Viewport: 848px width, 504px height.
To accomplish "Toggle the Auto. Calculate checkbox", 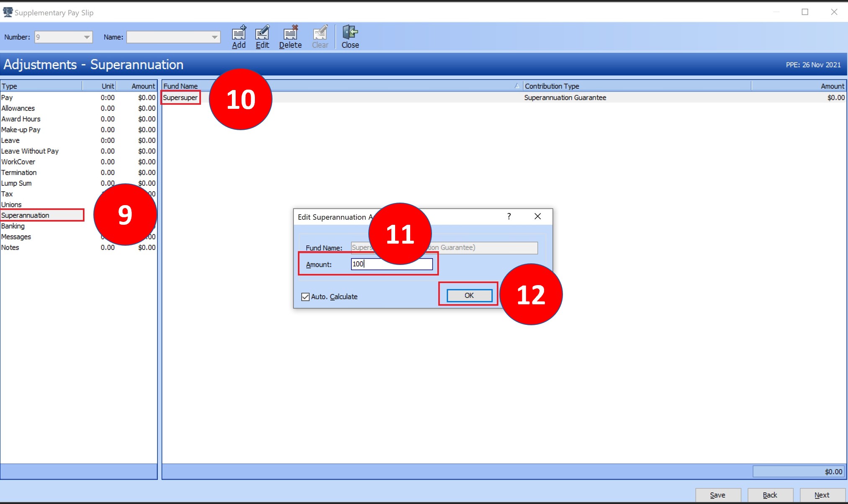I will coord(306,297).
